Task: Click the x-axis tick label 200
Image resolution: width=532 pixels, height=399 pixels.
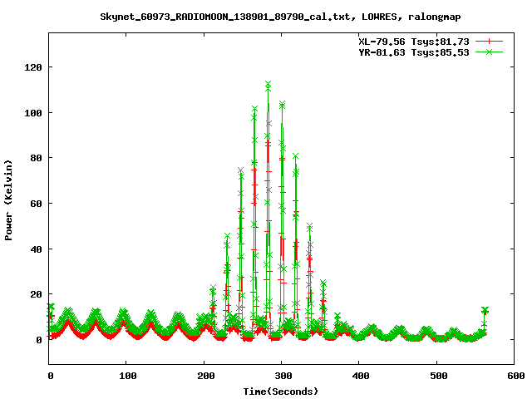Action: coord(204,377)
